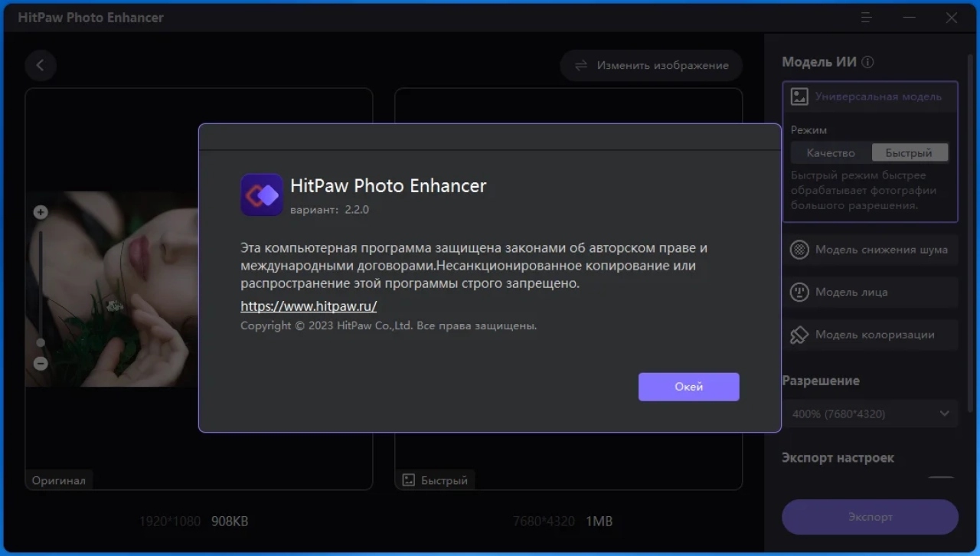Click the Экспорт button
This screenshot has width=980, height=556.
coord(870,517)
